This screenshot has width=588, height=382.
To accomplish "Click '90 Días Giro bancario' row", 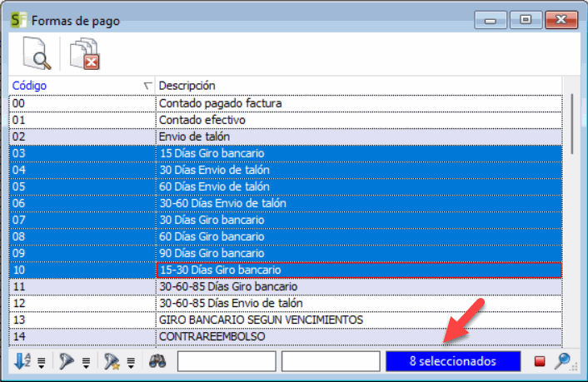I will (x=286, y=253).
